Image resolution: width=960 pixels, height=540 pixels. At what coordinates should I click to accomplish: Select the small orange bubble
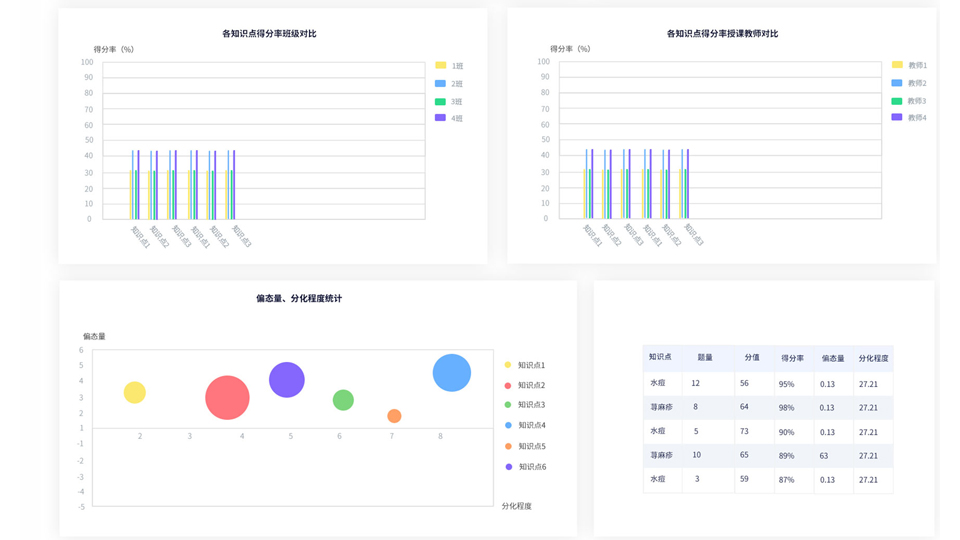pos(394,416)
